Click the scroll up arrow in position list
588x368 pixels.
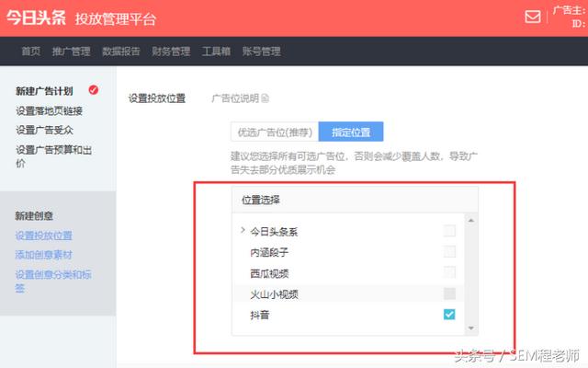click(471, 221)
